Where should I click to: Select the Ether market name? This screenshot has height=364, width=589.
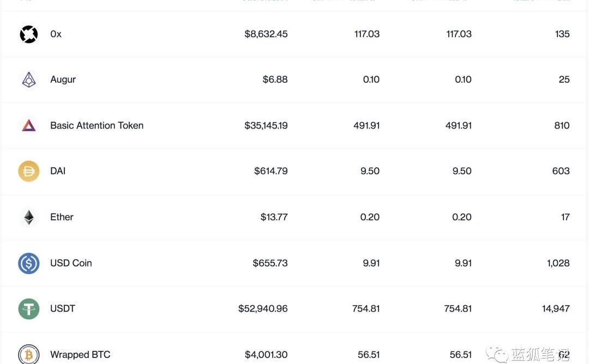(62, 217)
